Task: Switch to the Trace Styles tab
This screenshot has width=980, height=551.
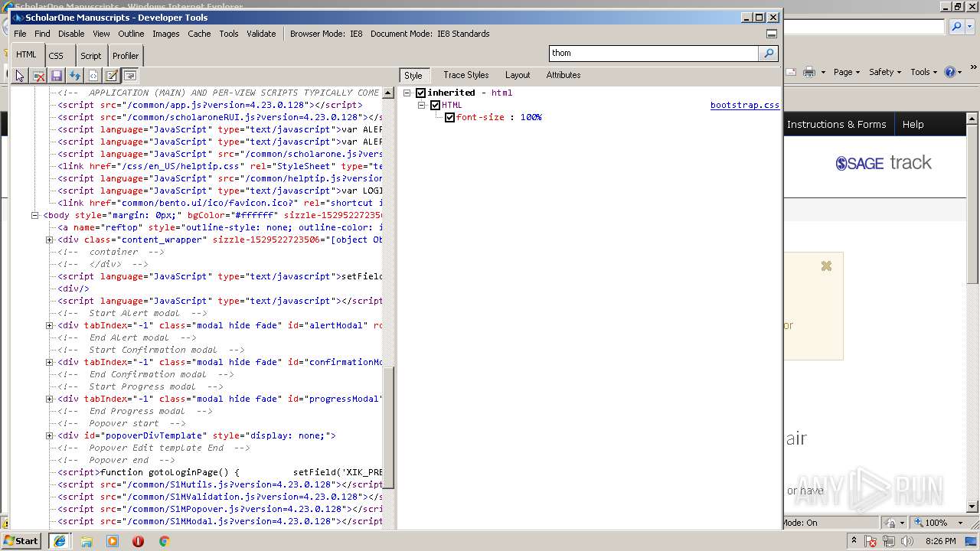Action: click(465, 75)
